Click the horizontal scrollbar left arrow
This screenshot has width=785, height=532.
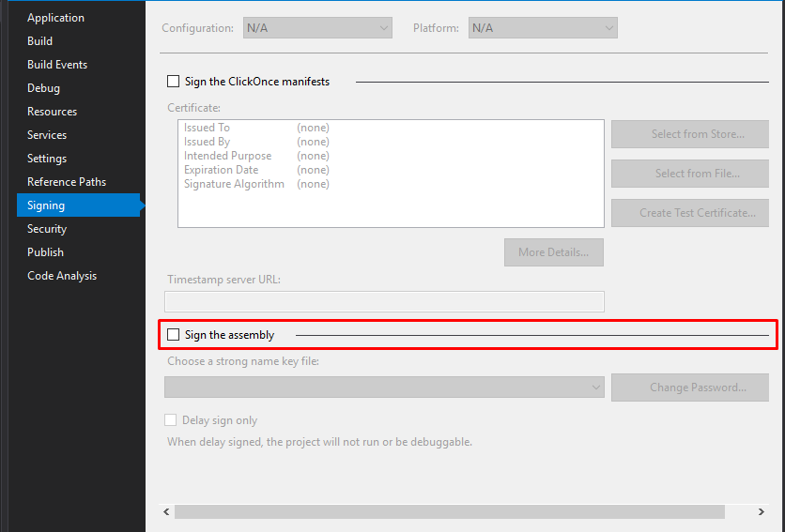[x=167, y=511]
